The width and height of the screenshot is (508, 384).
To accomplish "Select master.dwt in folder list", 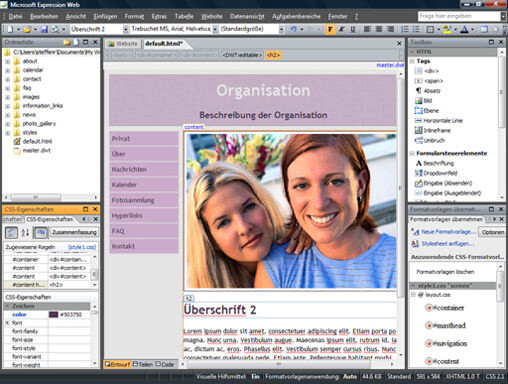I will (x=32, y=150).
